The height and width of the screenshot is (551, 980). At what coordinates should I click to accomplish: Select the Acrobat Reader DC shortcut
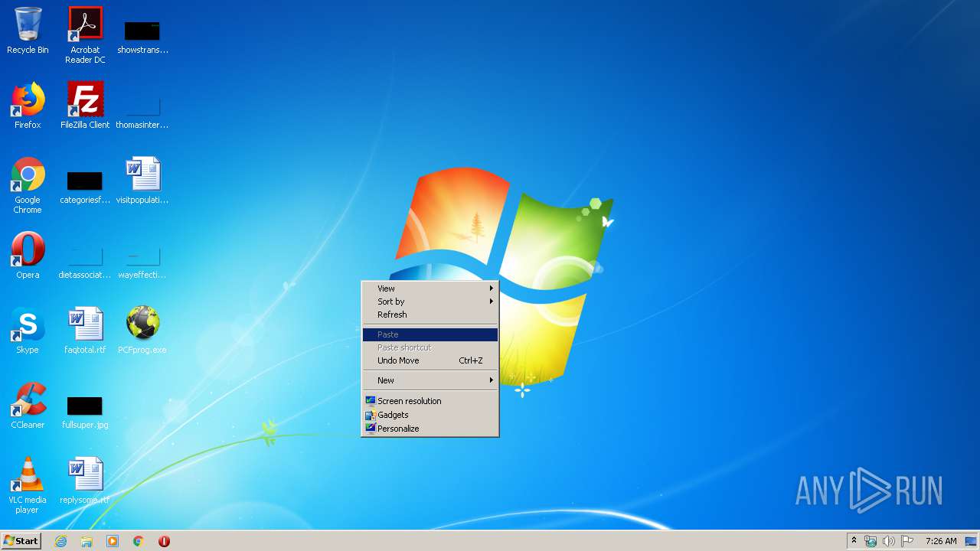tap(85, 34)
